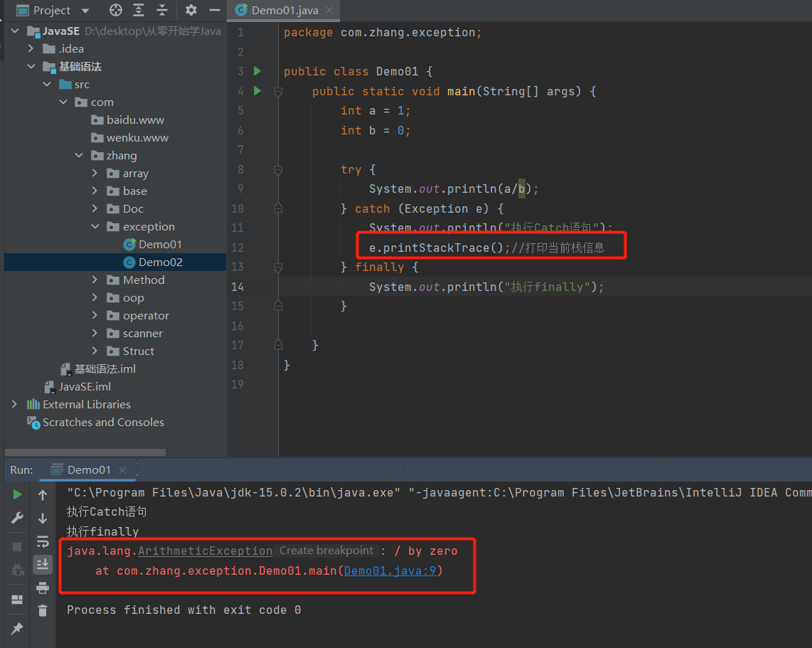Select the wenku.www package
The image size is (812, 648).
click(130, 138)
